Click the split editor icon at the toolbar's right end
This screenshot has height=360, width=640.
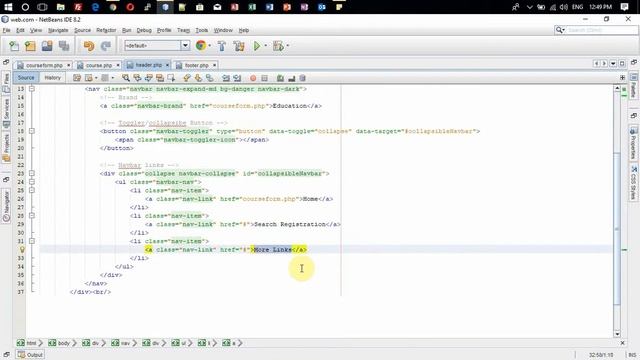622,78
